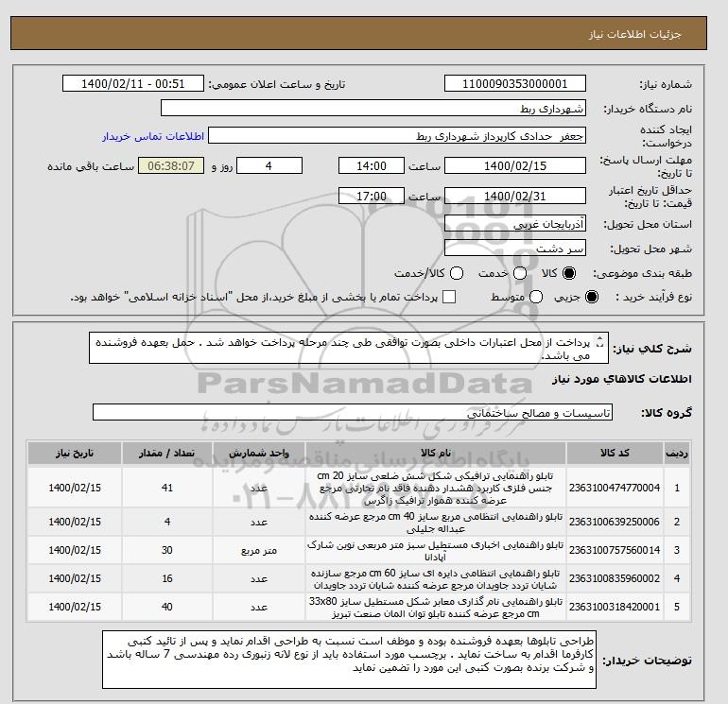
Task: Open the اطلاعات تماس خریدار link
Action: tap(153, 136)
